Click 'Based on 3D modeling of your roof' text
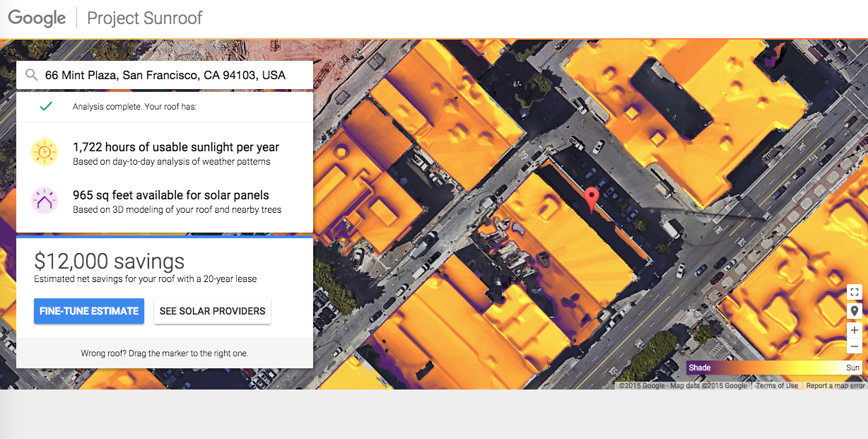This screenshot has width=868, height=439. 177,210
